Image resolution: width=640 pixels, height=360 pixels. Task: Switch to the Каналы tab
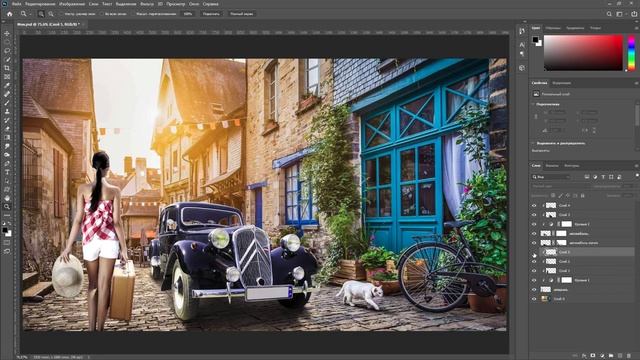pos(552,166)
